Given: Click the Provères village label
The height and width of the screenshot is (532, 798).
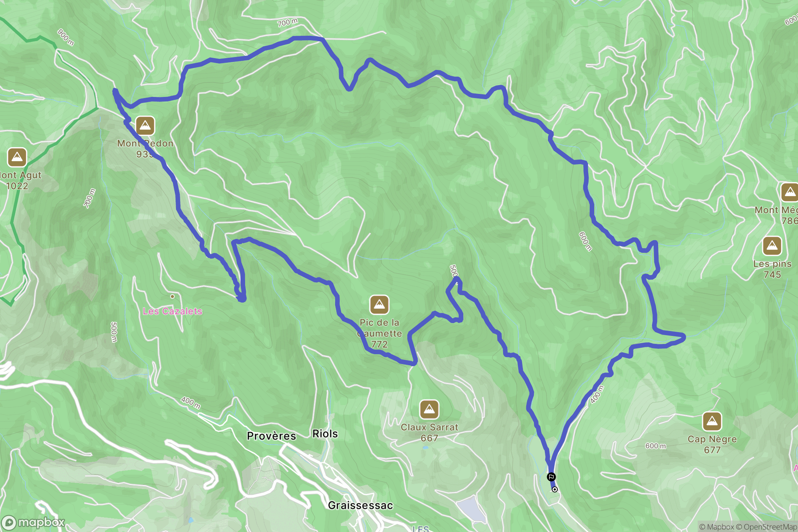Looking at the screenshot, I should point(271,436).
